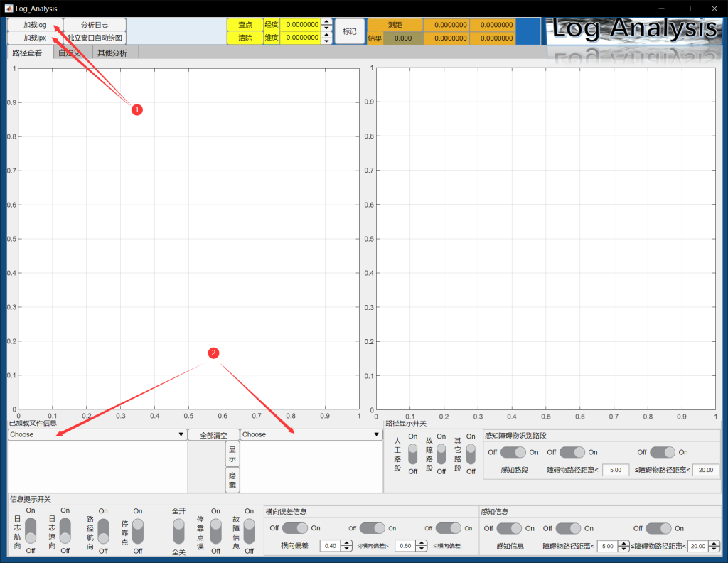The width and height of the screenshot is (728, 563).
Task: Toggle the 人工路段 path switch
Action: 412,454
